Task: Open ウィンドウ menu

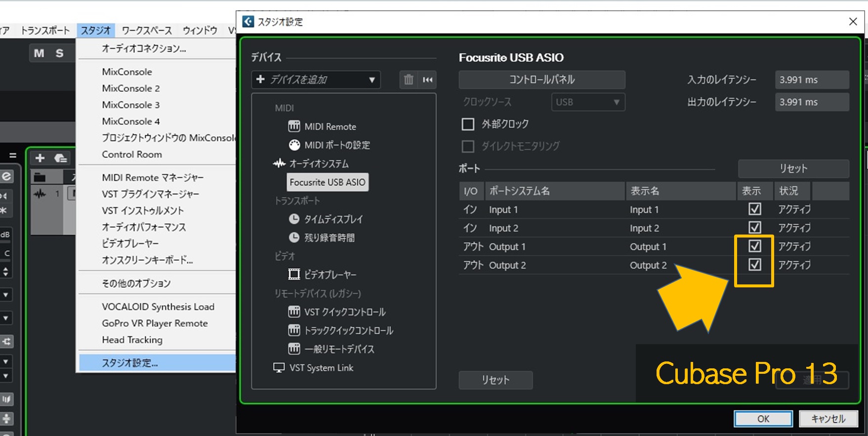Action: pos(200,31)
